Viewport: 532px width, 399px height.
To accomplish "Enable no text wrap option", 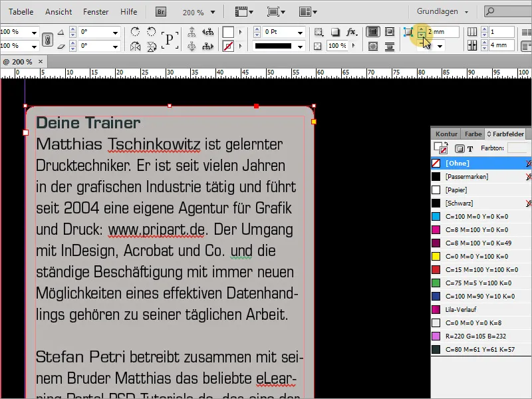I will [372, 32].
